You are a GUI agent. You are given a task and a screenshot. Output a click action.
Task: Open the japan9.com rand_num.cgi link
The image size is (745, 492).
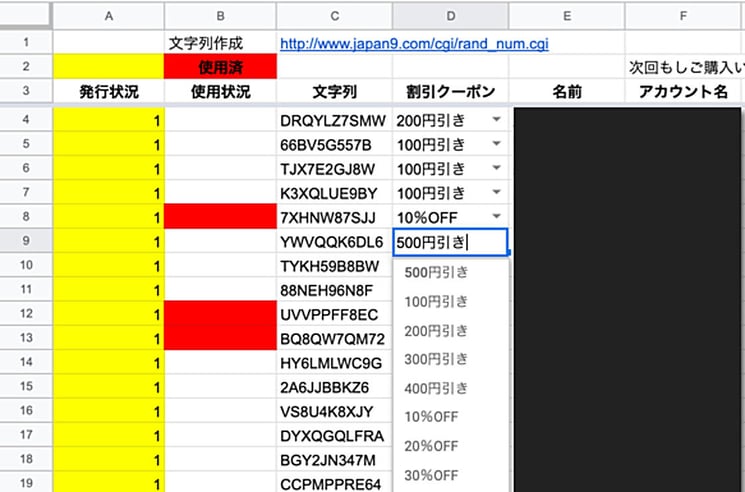tap(413, 44)
